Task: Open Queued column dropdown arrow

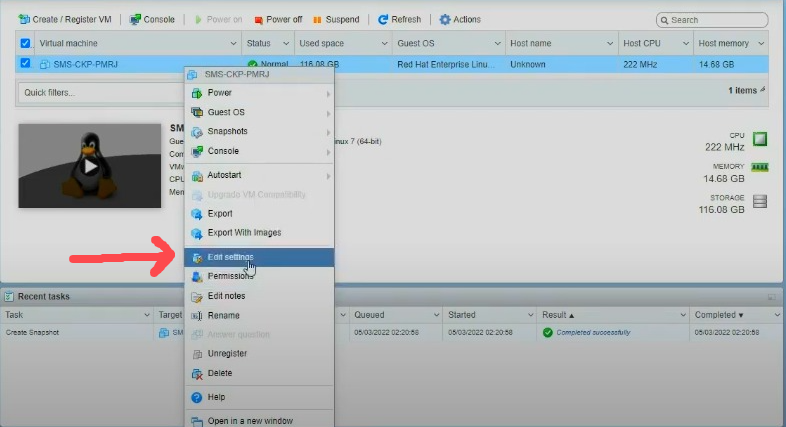Action: click(x=436, y=315)
